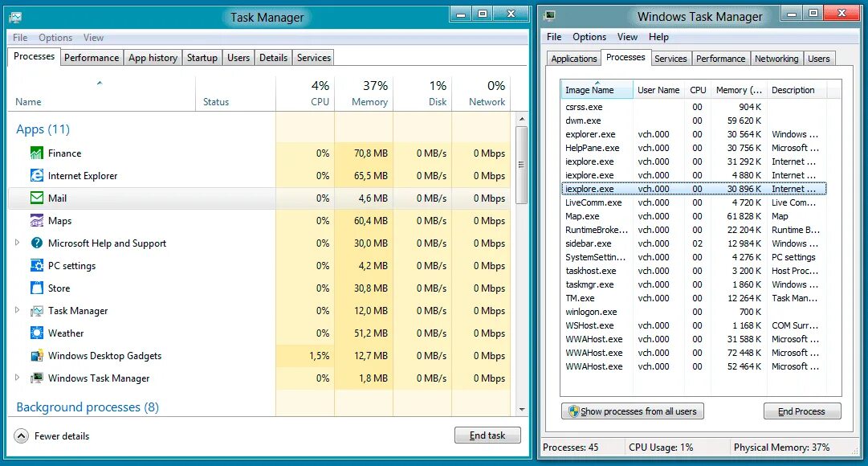
Task: Select the TM.exe process row
Action: [694, 298]
